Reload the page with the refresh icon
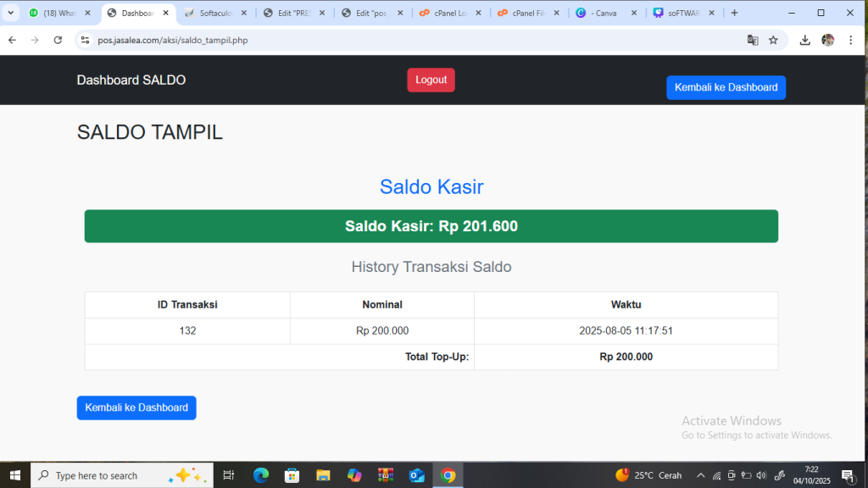 [x=58, y=40]
